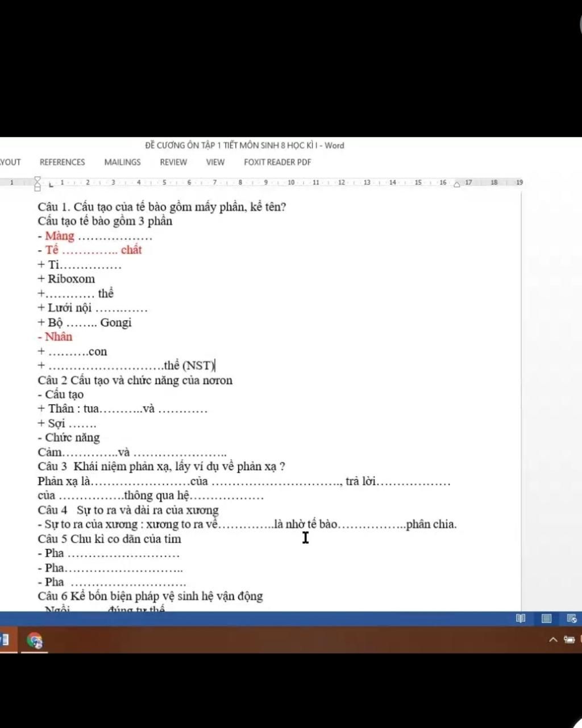Screen dimensions: 582x728
Task: Click the word 'Gongi'
Action: [x=116, y=322]
